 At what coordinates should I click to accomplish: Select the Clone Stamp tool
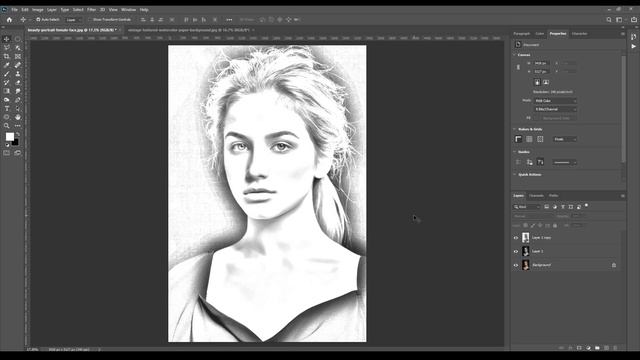[18, 74]
